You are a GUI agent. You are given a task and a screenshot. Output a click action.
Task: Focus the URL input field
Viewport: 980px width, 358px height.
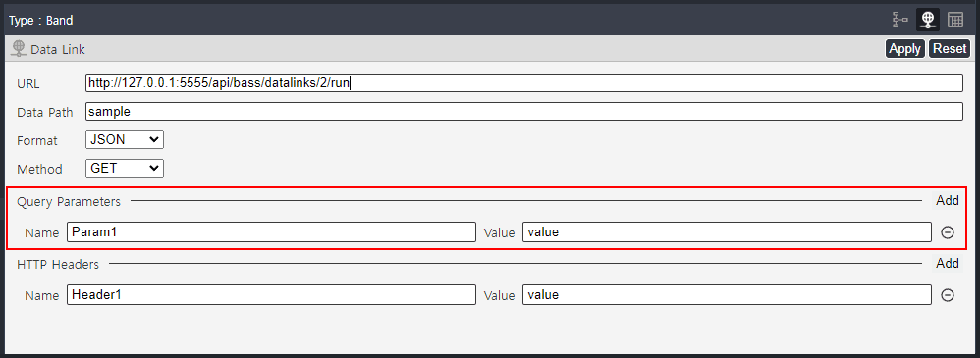coord(523,83)
